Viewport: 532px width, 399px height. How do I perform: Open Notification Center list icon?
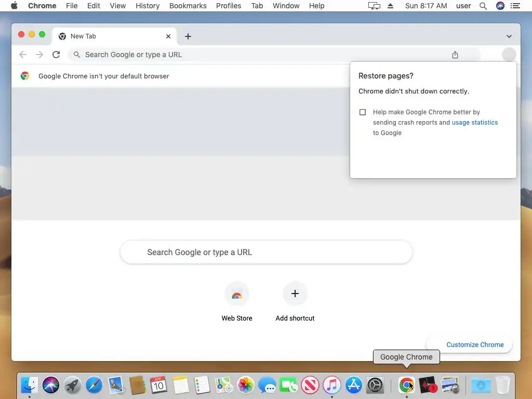click(515, 6)
